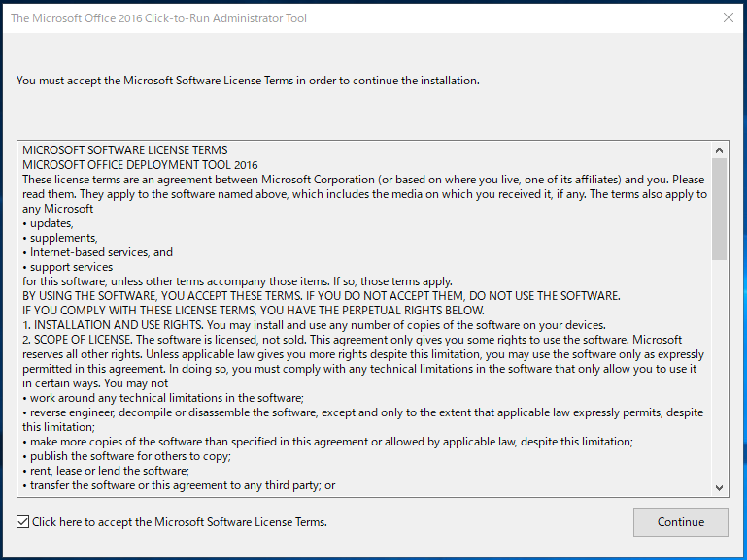Click the '2. SCOPE OF LICENSE' clause

coord(363,362)
